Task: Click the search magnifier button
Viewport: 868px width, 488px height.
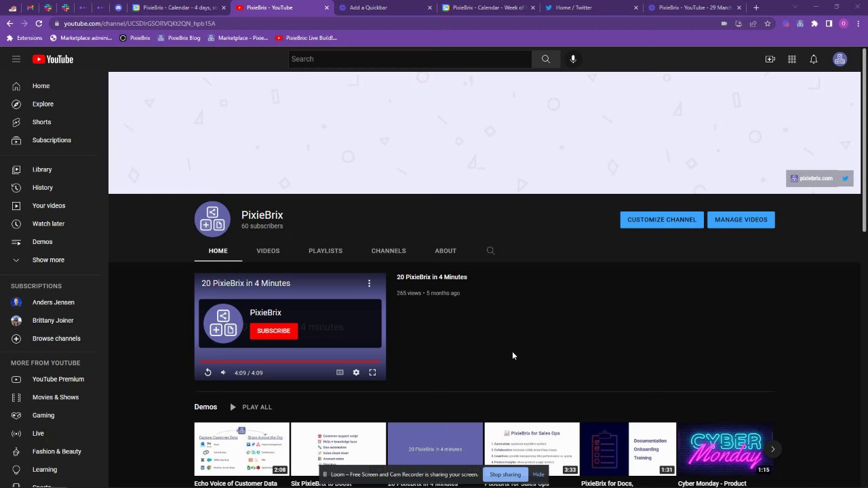Action: tap(545, 59)
